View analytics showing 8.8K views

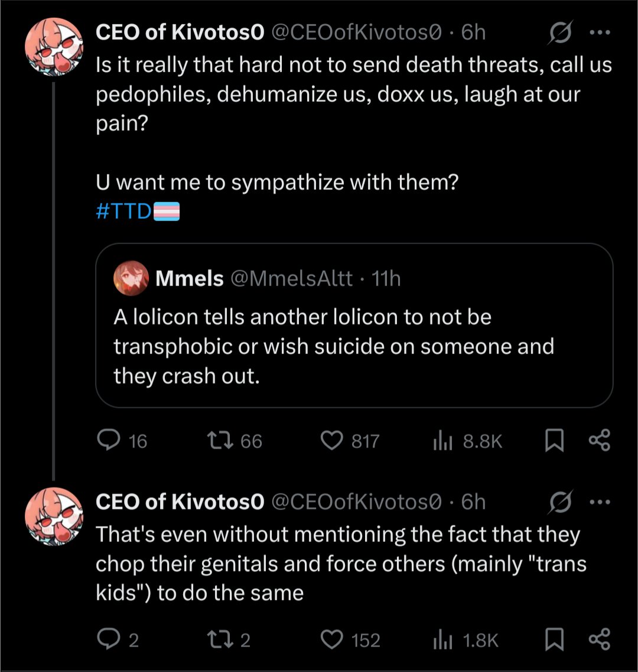pos(442,441)
